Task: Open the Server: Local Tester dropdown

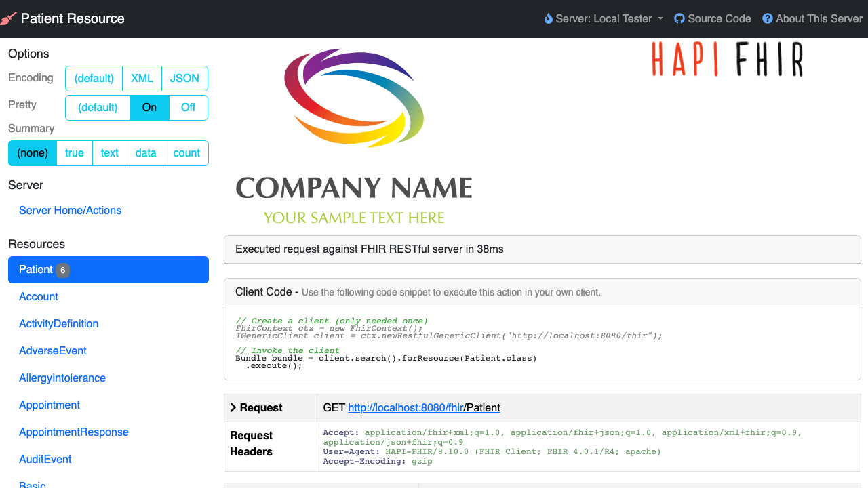Action: [x=604, y=19]
